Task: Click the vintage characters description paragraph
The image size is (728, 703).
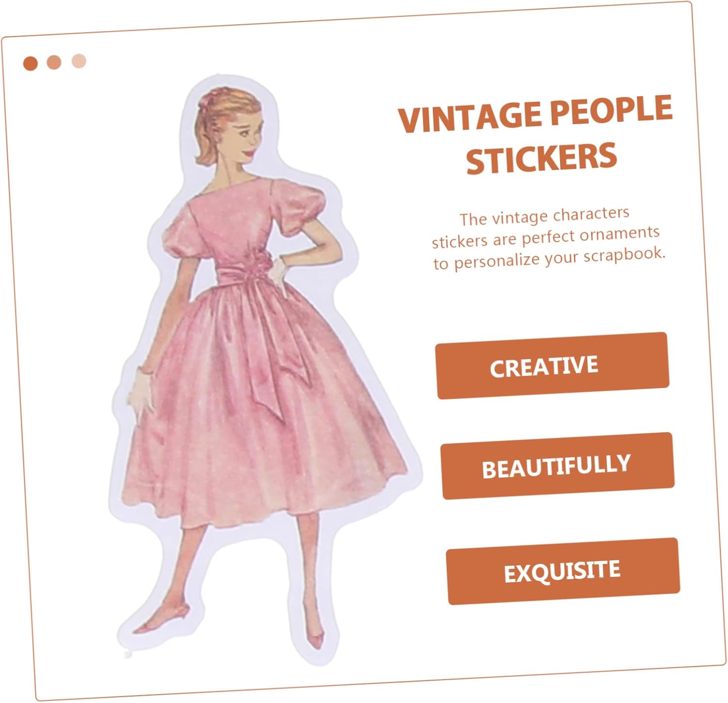Action: pos(547,238)
